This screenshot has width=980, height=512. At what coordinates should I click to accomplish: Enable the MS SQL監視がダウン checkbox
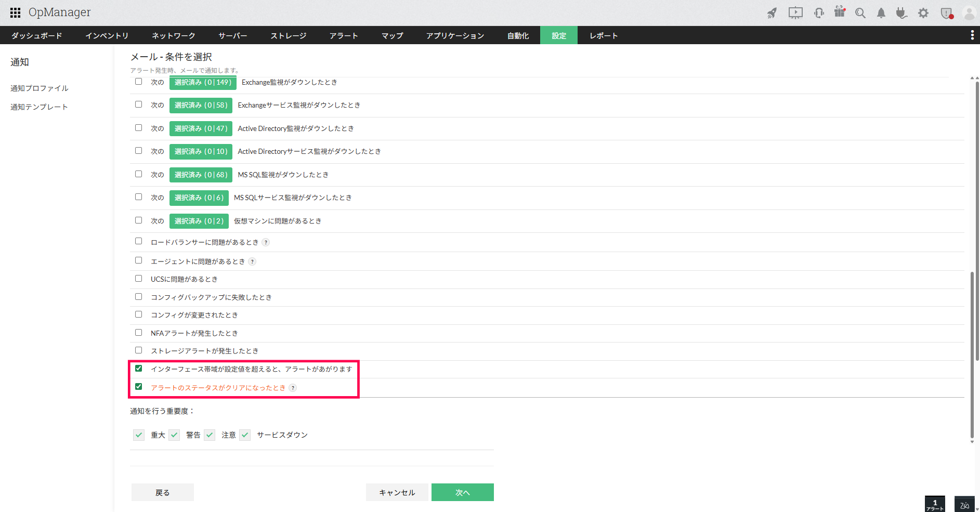pos(138,174)
